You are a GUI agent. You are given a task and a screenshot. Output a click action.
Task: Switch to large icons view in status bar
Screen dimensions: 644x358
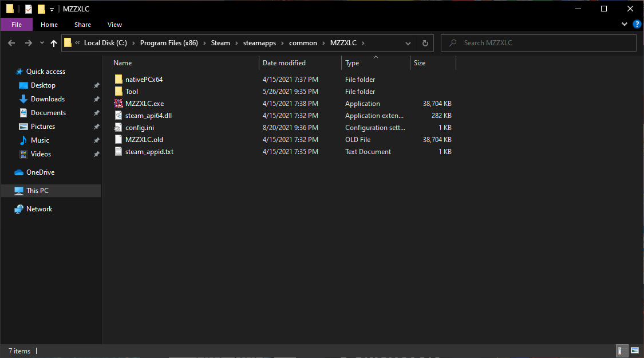[x=634, y=351]
